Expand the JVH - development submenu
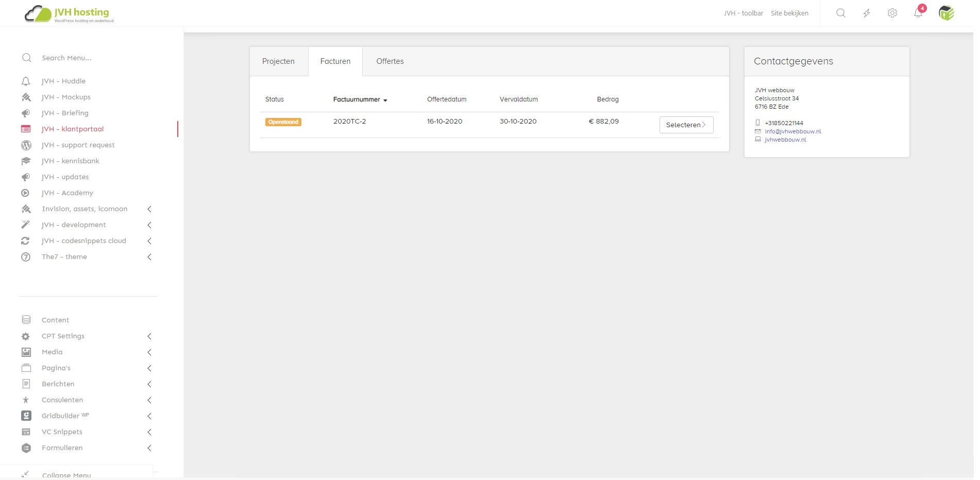 tap(149, 225)
